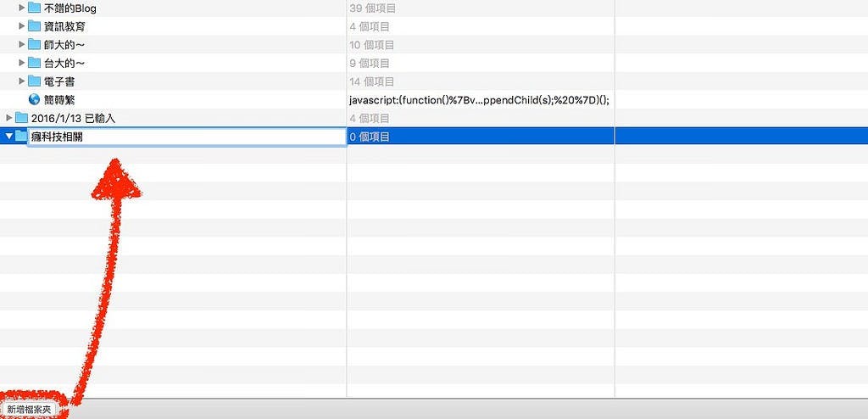Click the 癮科技相關 name edit field
The height and width of the screenshot is (419, 868).
pyautogui.click(x=187, y=137)
